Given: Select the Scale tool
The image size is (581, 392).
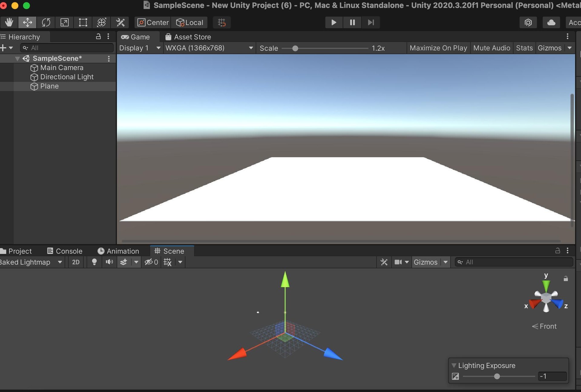Looking at the screenshot, I should coord(64,22).
